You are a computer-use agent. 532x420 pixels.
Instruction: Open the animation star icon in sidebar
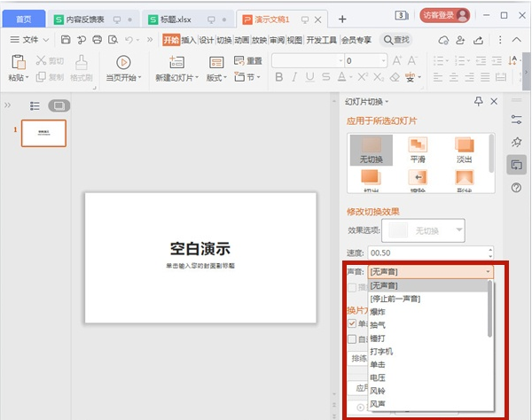pyautogui.click(x=516, y=142)
